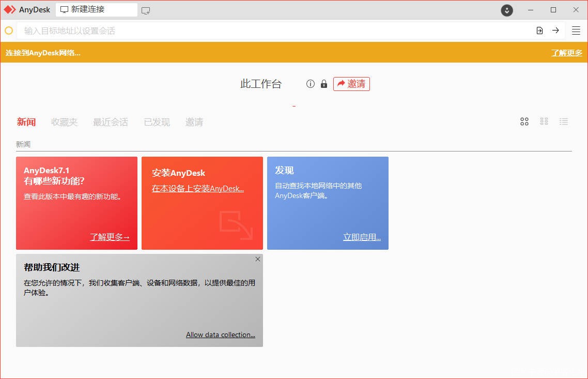This screenshot has height=379, width=588.
Task: Click 了解更多 in the orange banner
Action: pyautogui.click(x=567, y=53)
